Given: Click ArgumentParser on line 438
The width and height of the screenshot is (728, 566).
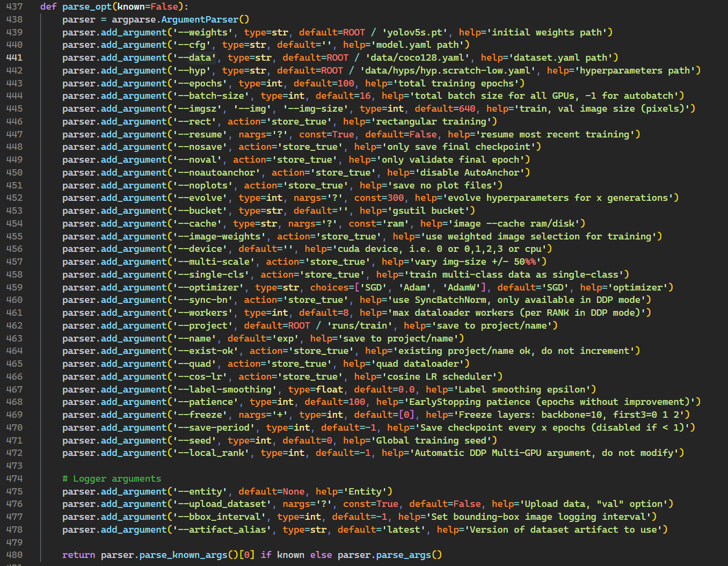Looking at the screenshot, I should [x=200, y=19].
